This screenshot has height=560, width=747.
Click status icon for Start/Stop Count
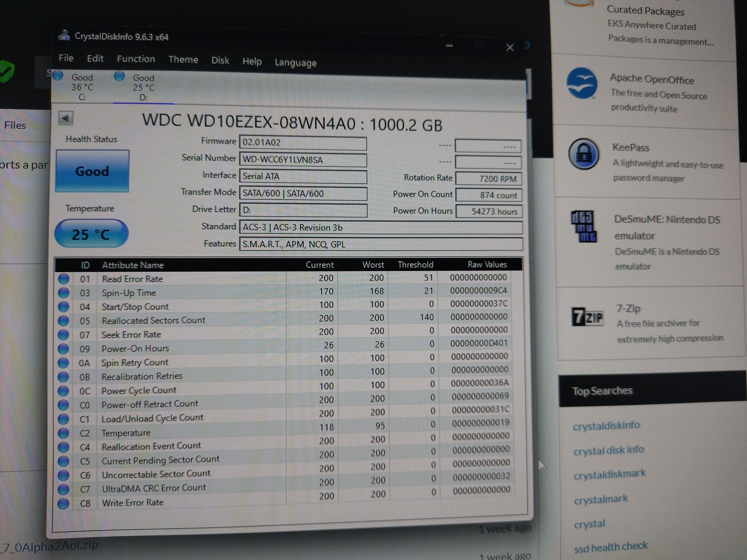(x=63, y=307)
